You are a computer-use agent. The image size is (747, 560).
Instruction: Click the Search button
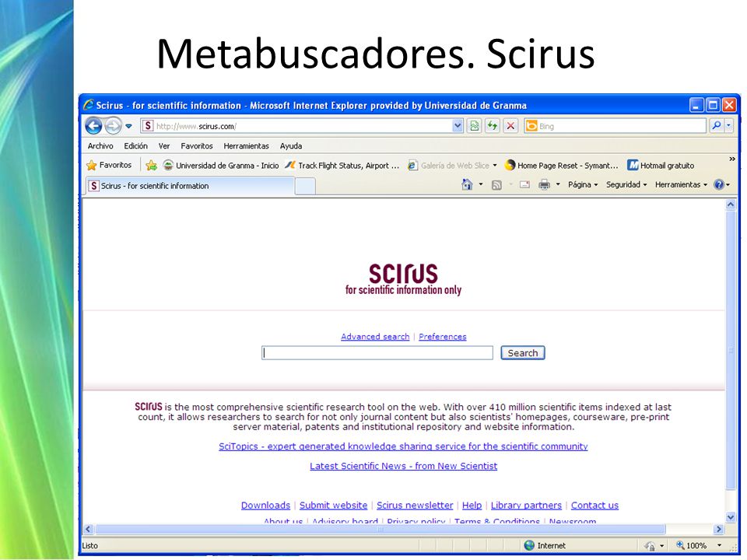523,353
